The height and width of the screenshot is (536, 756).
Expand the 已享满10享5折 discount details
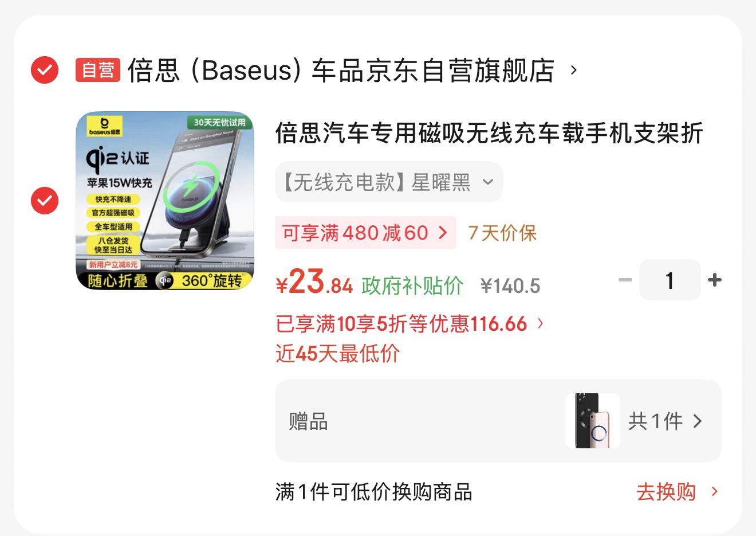pyautogui.click(x=409, y=324)
